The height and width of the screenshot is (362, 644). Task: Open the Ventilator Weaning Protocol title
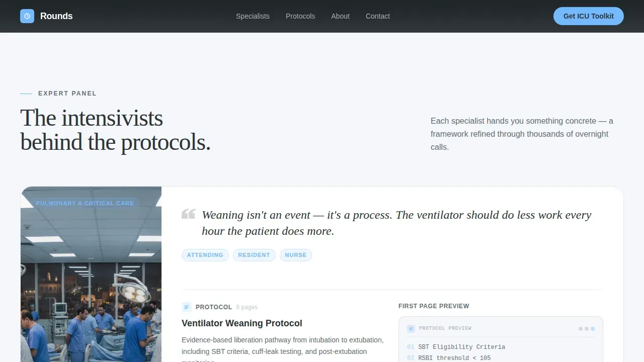point(242,323)
